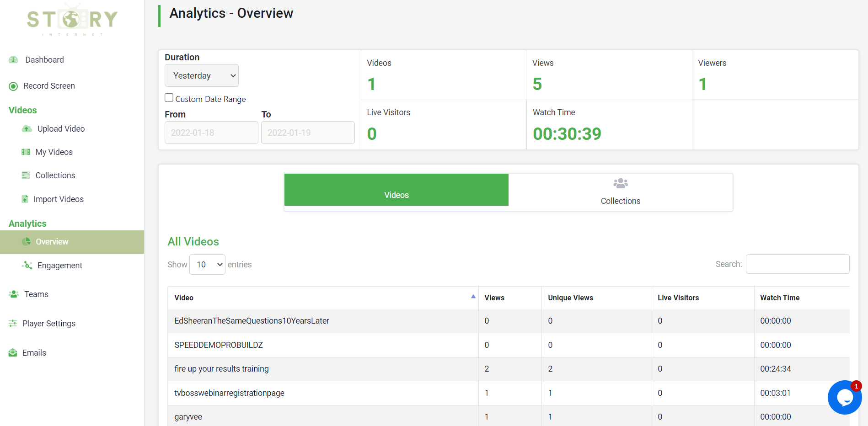Click the Engagement nodes icon

[27, 265]
